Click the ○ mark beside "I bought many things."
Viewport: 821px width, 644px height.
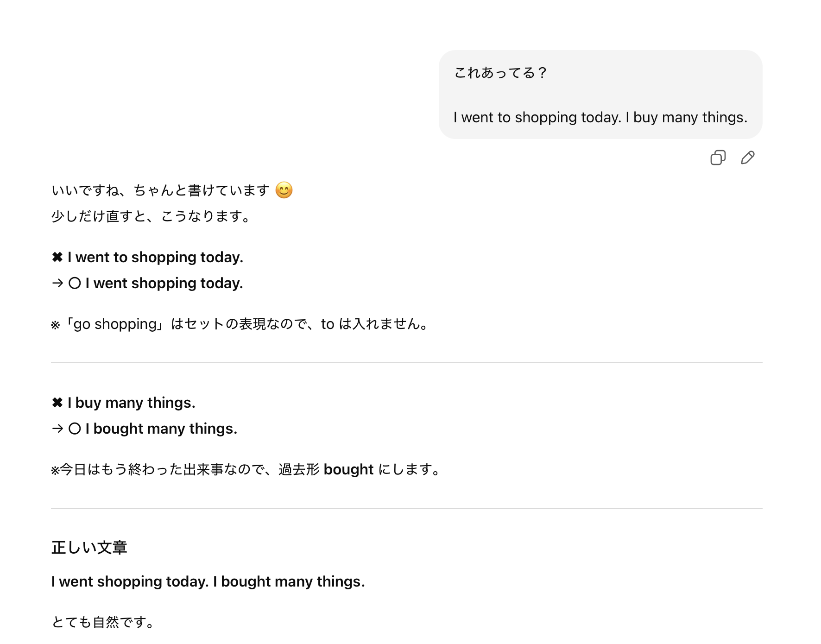75,429
